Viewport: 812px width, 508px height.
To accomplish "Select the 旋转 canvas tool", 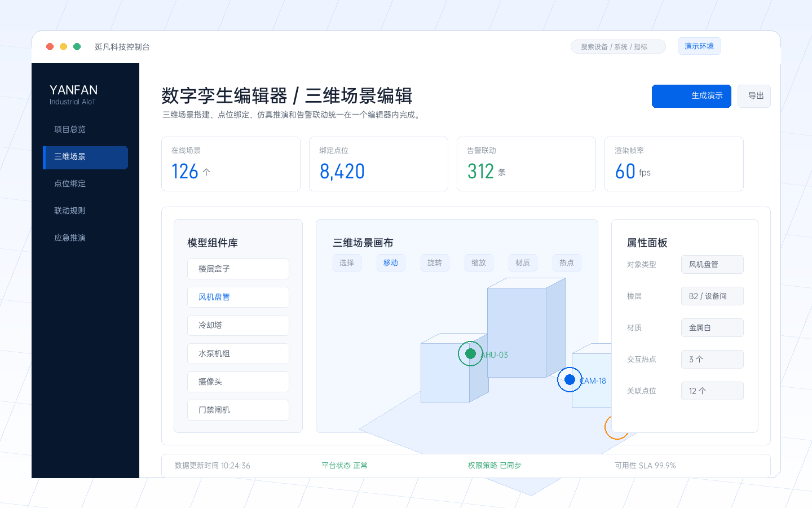I will 435,263.
